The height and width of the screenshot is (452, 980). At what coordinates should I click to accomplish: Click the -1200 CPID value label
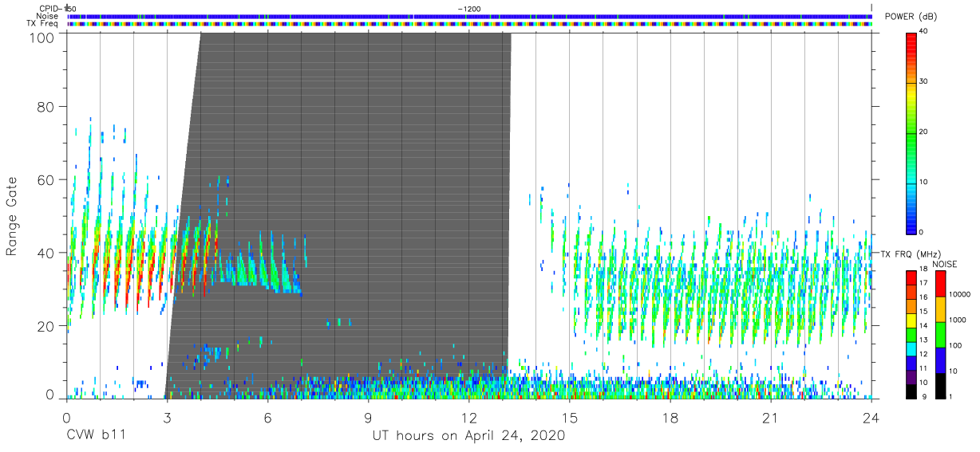click(469, 8)
